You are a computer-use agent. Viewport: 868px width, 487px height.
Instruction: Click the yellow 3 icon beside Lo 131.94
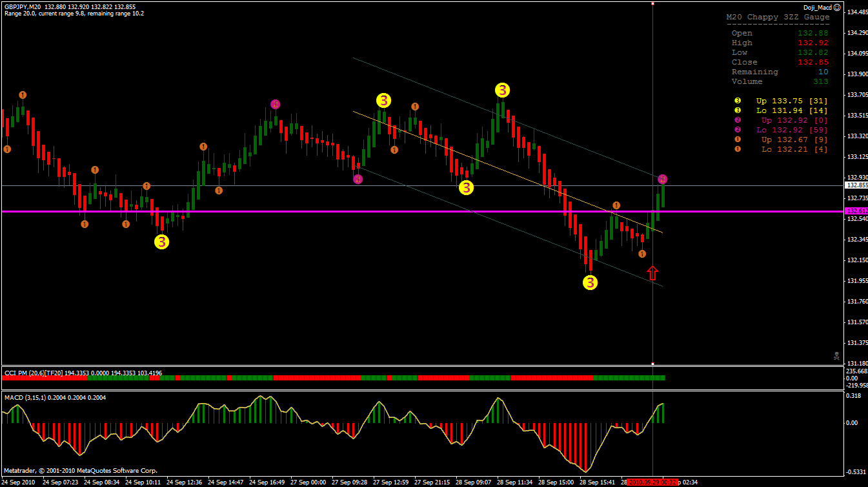pyautogui.click(x=738, y=110)
